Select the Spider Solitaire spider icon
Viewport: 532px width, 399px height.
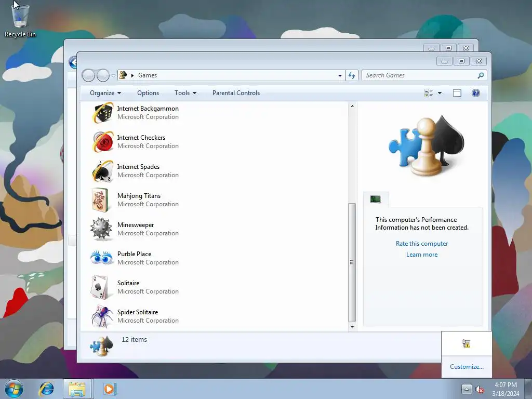(102, 316)
